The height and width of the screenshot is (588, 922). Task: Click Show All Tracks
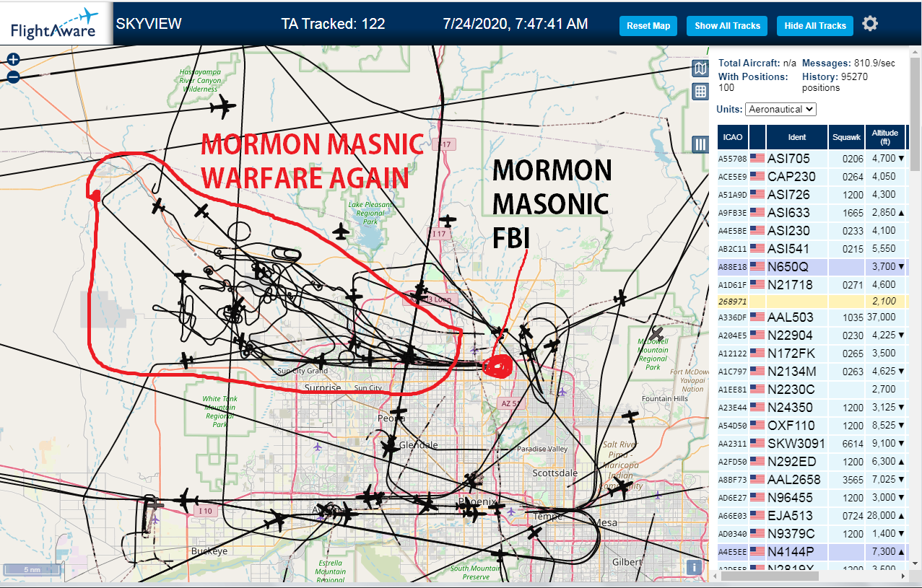pos(727,25)
